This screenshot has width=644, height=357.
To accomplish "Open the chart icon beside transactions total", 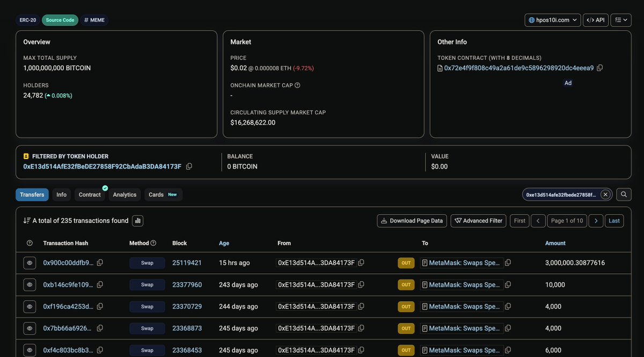I will coord(137,221).
